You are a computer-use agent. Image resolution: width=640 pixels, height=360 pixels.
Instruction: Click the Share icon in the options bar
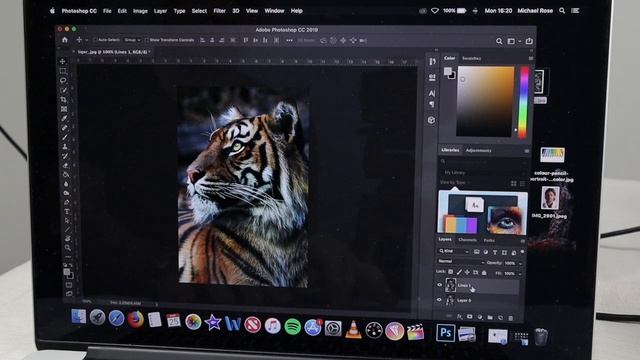click(x=529, y=41)
